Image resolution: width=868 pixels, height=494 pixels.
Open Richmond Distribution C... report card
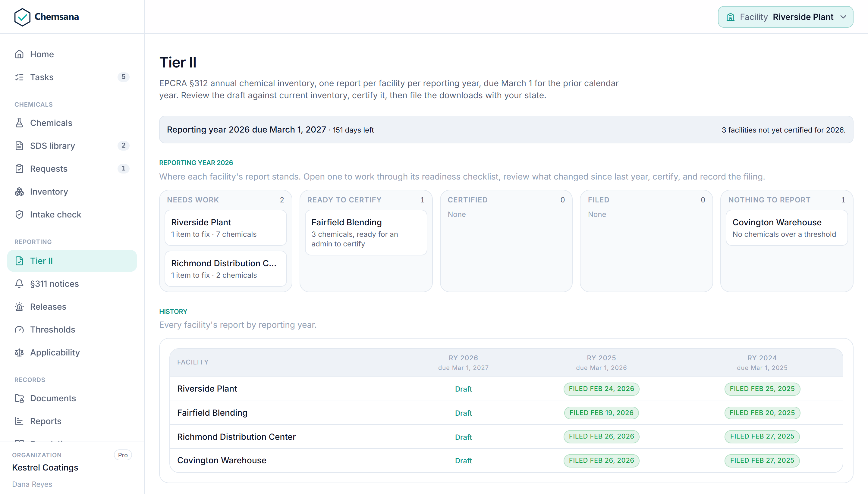click(x=226, y=269)
